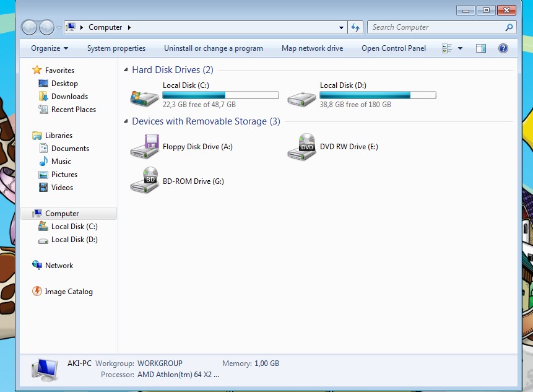The height and width of the screenshot is (392, 533).
Task: Click the Favorites star in sidebar
Action: 37,70
